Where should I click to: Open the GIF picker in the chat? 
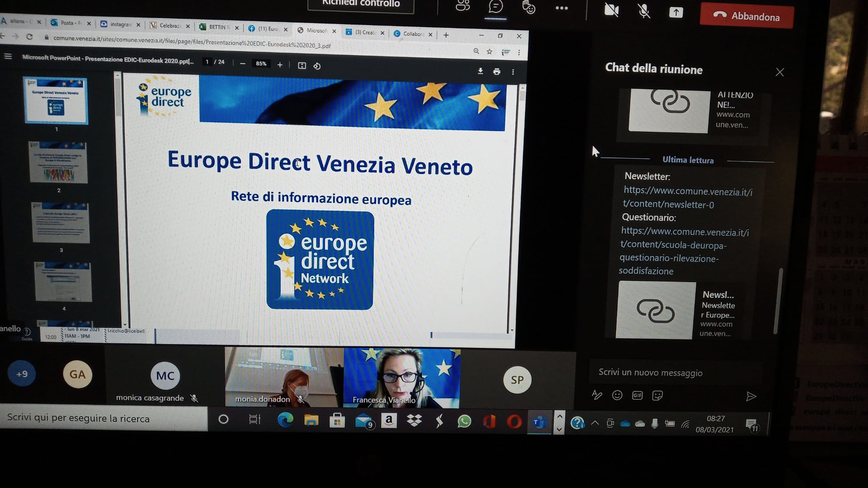pyautogui.click(x=637, y=396)
